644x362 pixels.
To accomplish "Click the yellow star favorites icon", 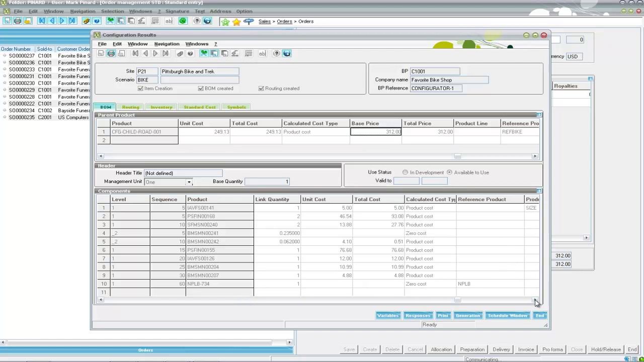I will pos(236,22).
